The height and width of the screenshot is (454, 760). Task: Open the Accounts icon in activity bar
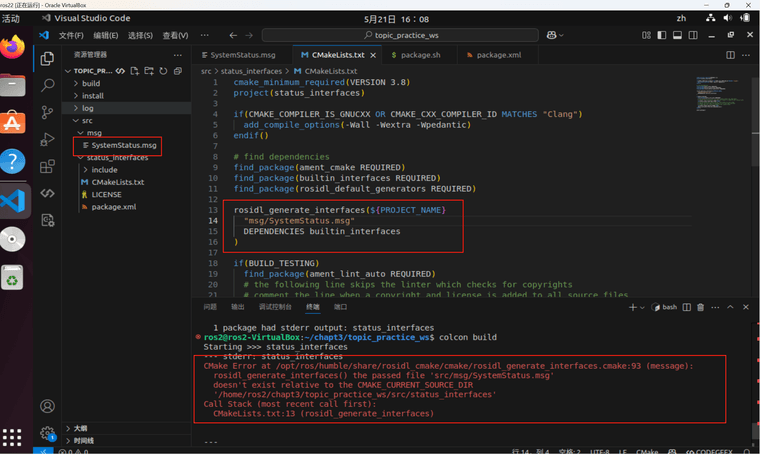pos(47,406)
